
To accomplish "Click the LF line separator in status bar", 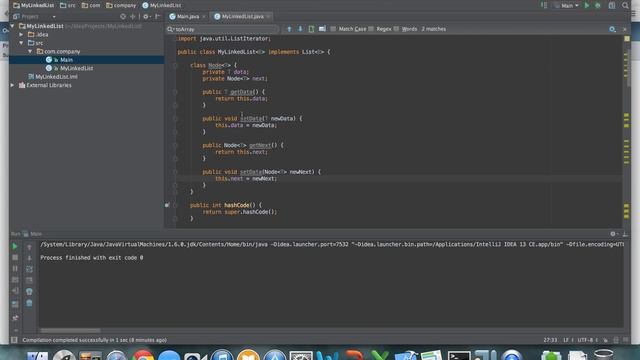I will (567, 340).
